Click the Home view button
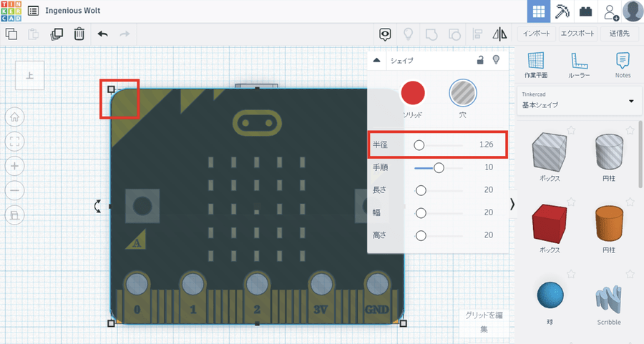 click(x=15, y=117)
